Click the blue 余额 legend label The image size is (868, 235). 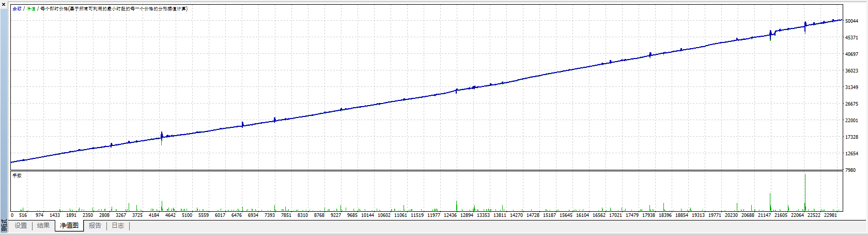pyautogui.click(x=17, y=9)
